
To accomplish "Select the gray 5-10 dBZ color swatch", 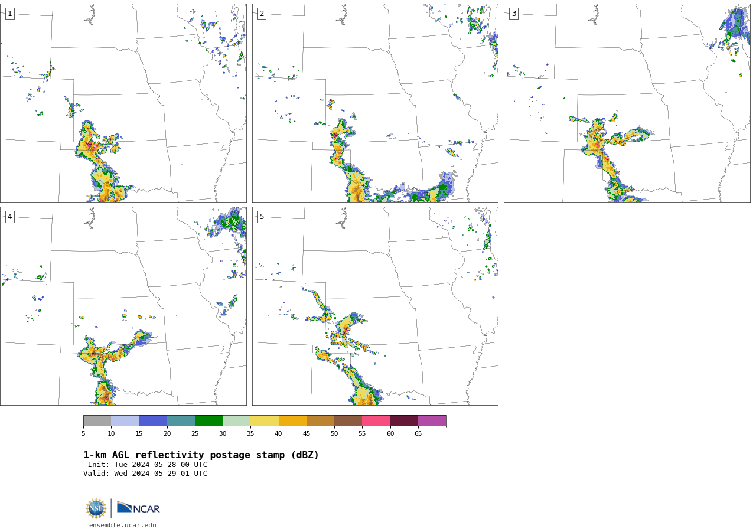I will tap(97, 421).
